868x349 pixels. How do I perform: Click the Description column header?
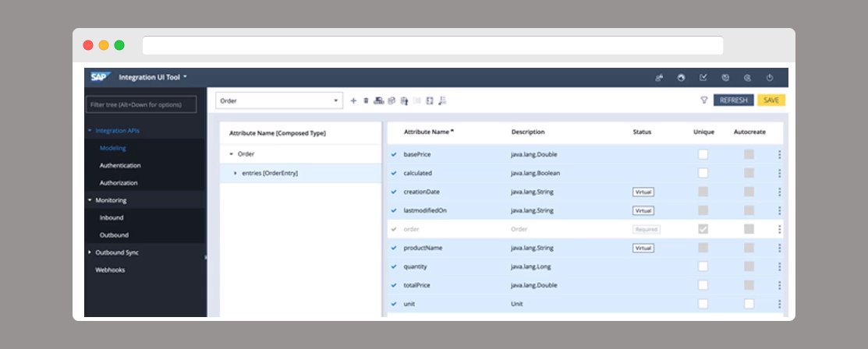[x=528, y=132]
